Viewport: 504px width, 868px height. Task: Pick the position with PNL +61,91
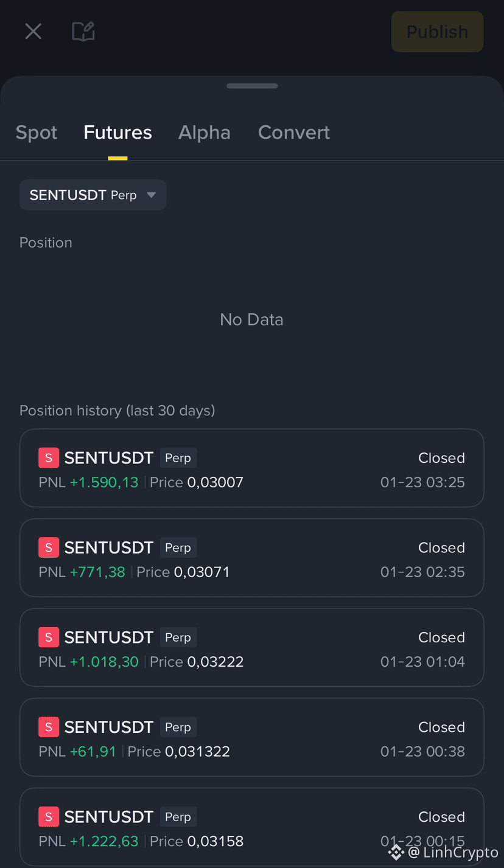click(252, 737)
